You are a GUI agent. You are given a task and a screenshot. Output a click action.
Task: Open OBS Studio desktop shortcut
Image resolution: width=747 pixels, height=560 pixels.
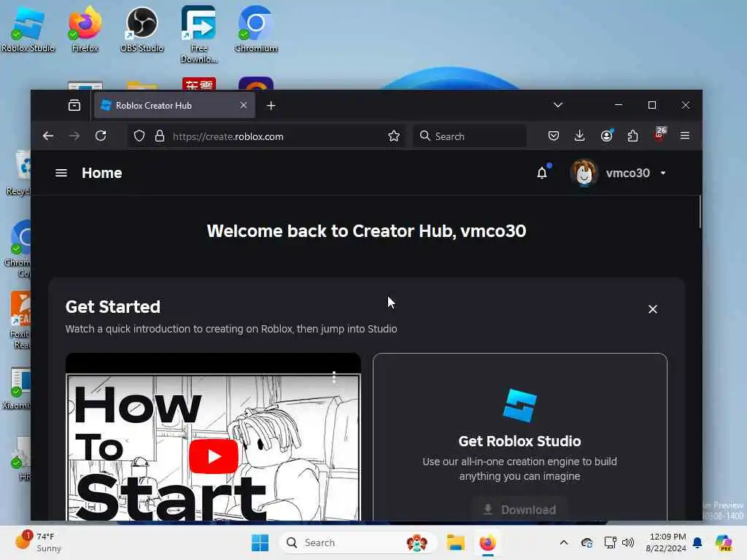(142, 29)
